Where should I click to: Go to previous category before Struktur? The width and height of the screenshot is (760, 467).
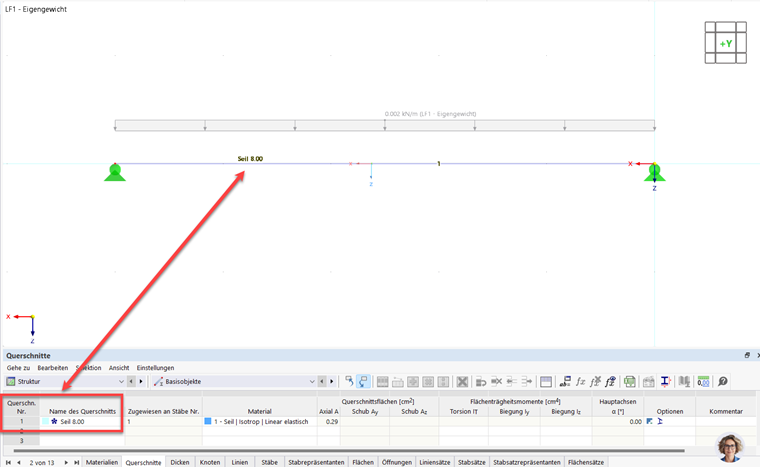[131, 382]
